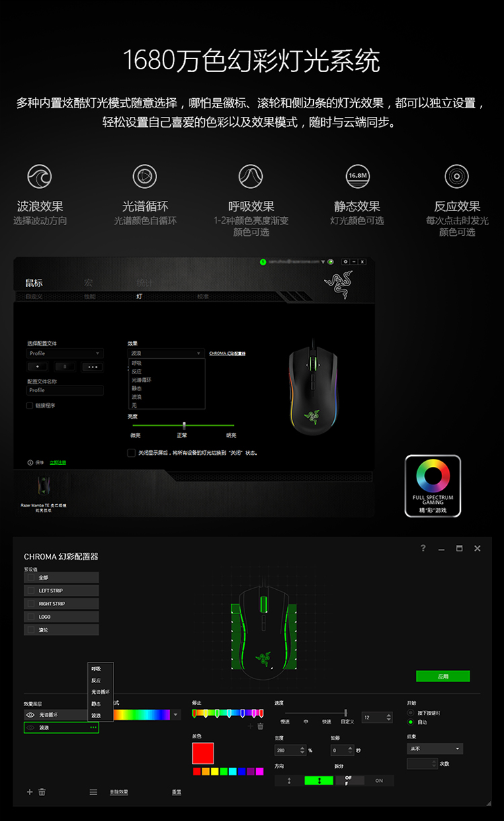504x821 pixels.
Task: Click the reactive effect concentric-circle icon
Action: 457,177
